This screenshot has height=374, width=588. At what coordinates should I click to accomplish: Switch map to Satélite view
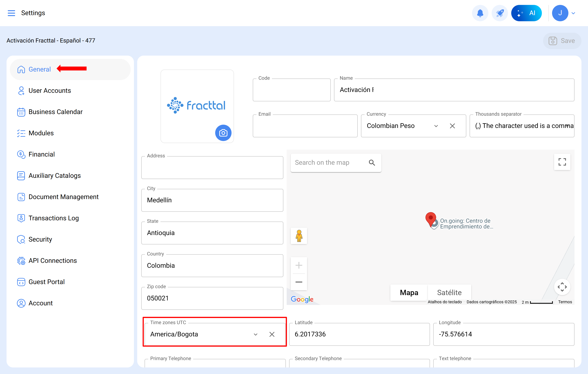click(449, 292)
